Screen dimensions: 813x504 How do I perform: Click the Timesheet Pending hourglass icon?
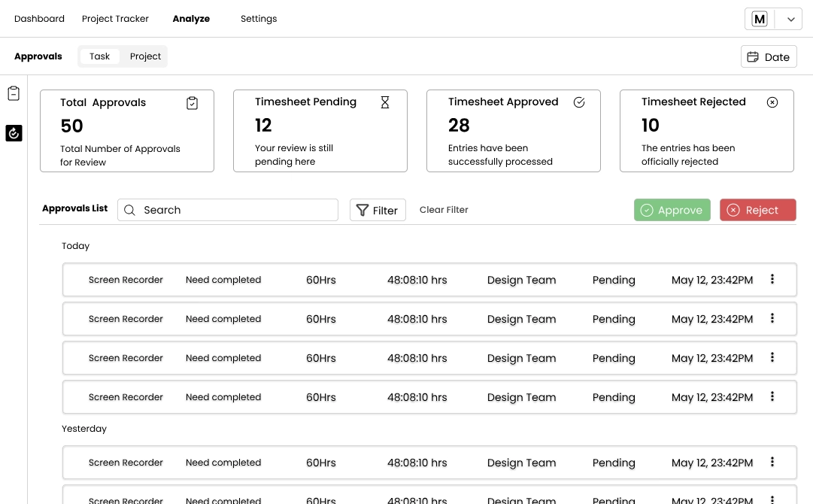tap(385, 102)
